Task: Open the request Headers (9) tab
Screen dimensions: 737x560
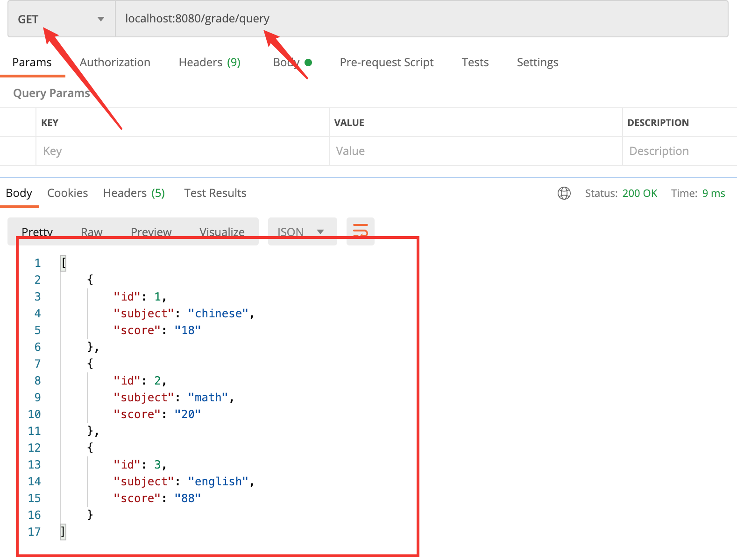Action: pos(209,63)
